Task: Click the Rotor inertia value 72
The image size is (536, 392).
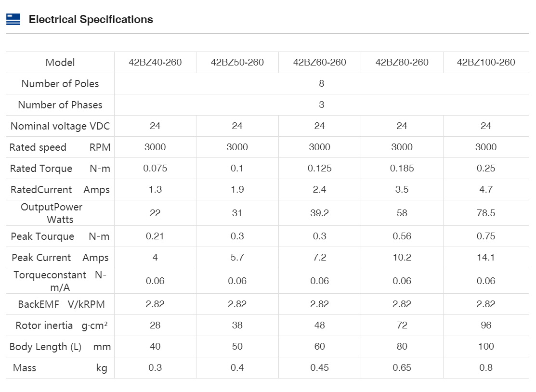Action: coord(402,326)
